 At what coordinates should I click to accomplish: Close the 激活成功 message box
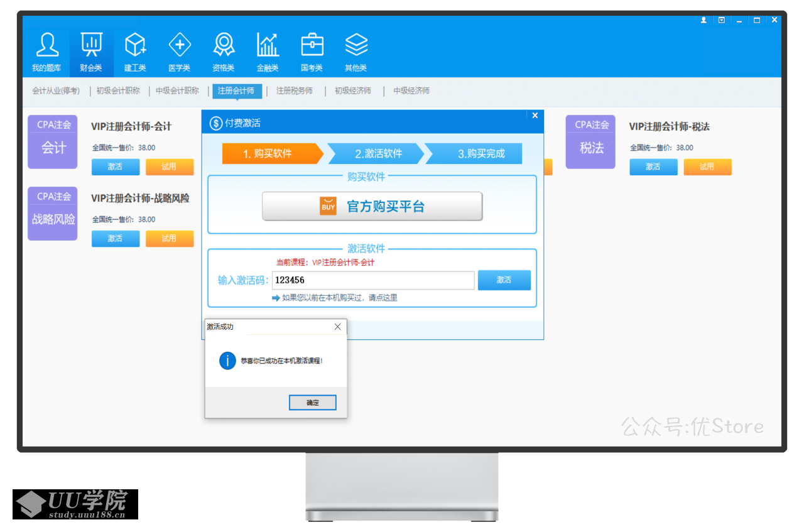click(338, 327)
